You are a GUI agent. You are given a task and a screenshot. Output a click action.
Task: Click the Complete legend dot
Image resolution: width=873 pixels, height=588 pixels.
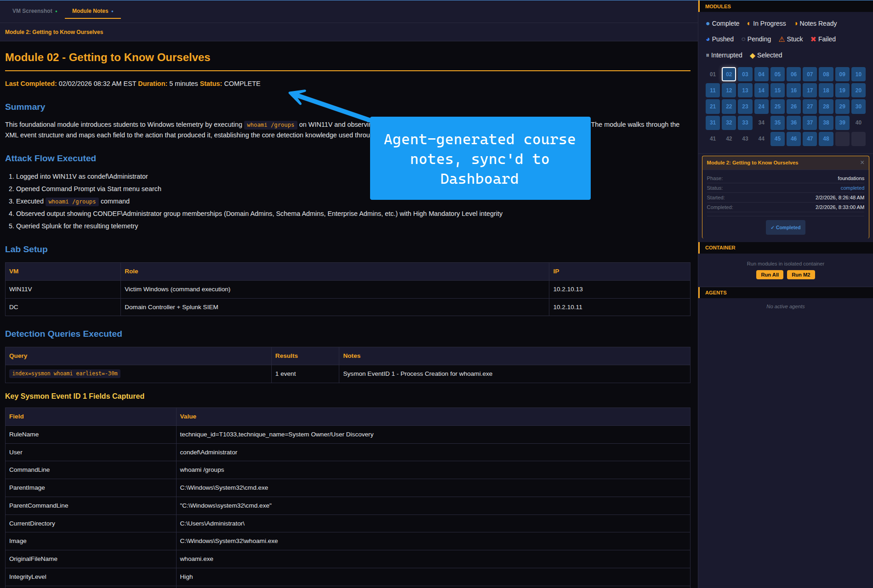point(708,24)
